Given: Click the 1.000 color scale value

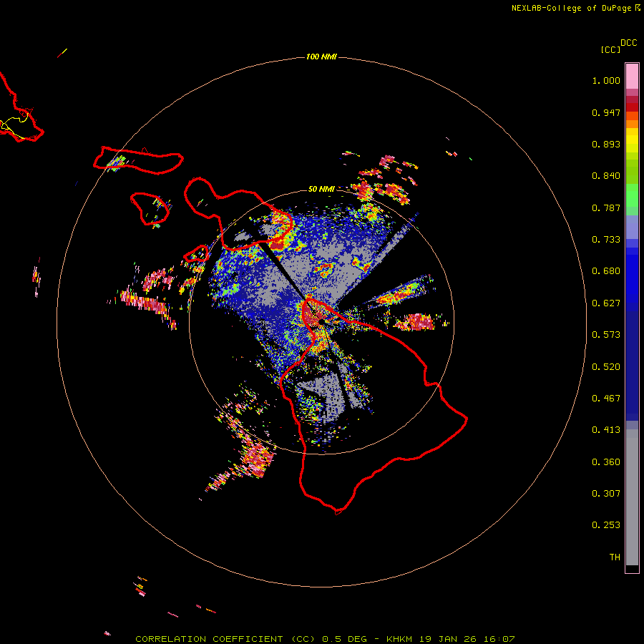Looking at the screenshot, I should [x=606, y=80].
